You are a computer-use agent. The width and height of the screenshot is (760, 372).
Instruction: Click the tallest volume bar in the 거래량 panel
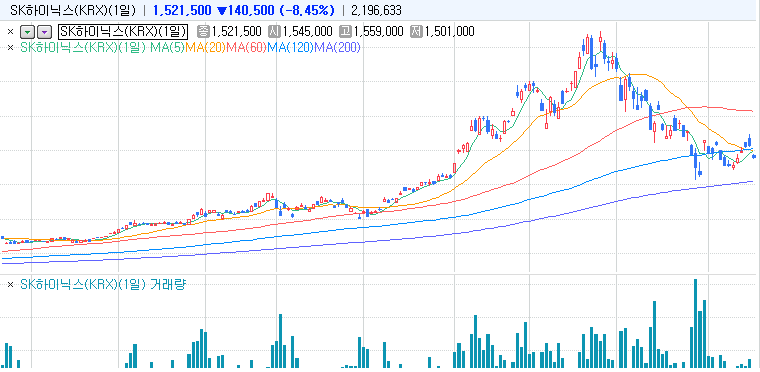[x=696, y=323]
